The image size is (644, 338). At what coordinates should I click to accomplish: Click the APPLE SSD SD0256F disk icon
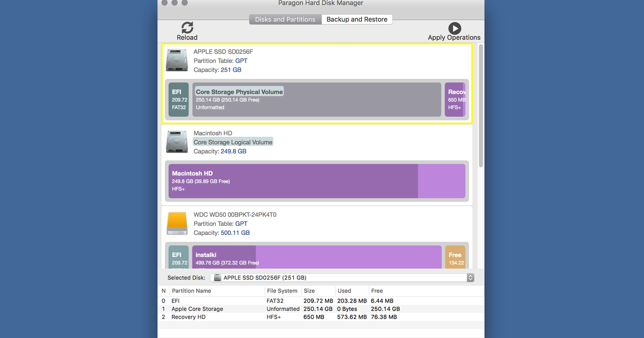(177, 60)
